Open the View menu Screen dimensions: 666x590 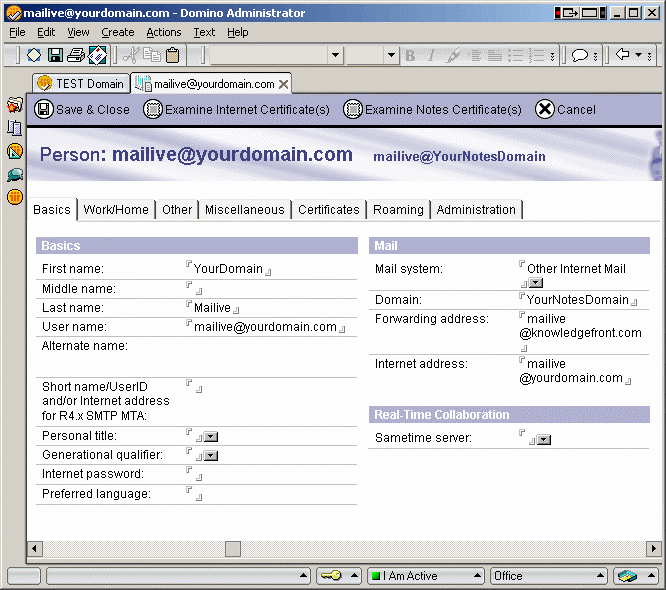coord(78,32)
